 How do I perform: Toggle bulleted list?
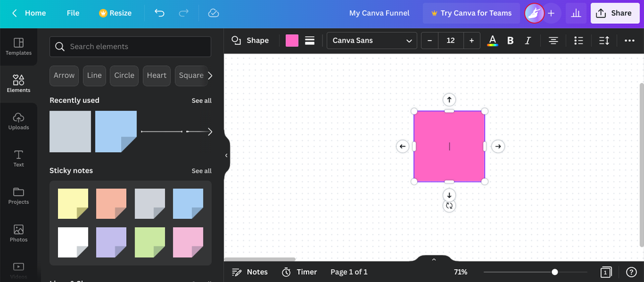pyautogui.click(x=579, y=41)
